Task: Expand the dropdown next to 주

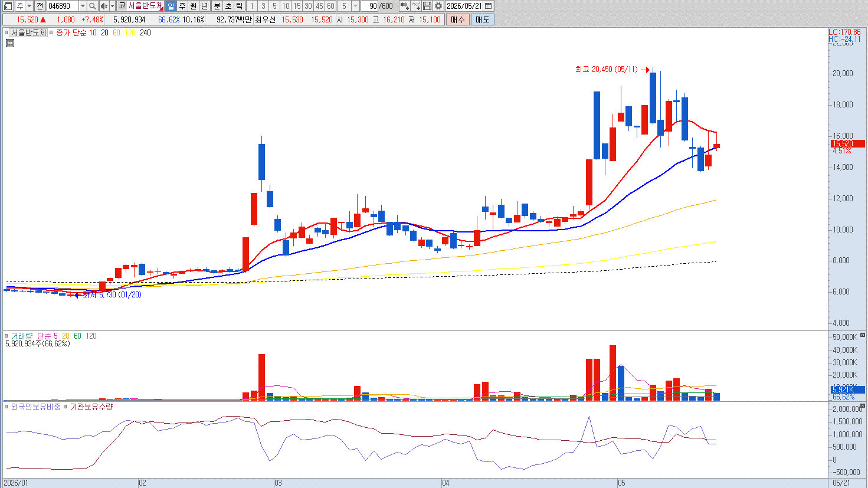Action: [x=30, y=6]
